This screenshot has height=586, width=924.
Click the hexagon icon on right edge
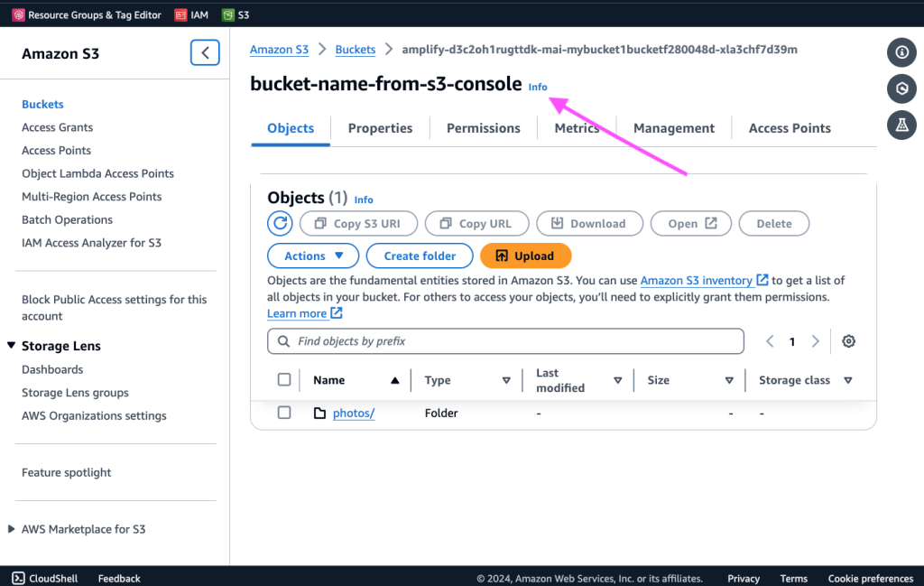point(901,88)
